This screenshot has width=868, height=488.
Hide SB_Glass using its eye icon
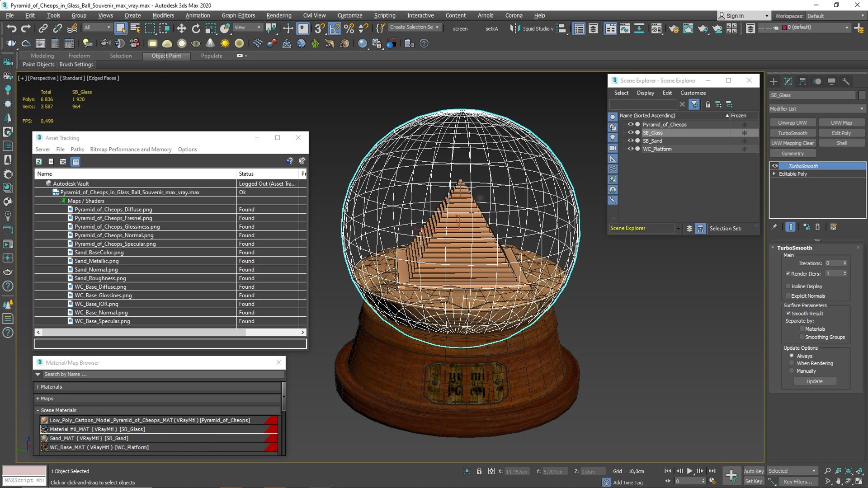pyautogui.click(x=630, y=132)
